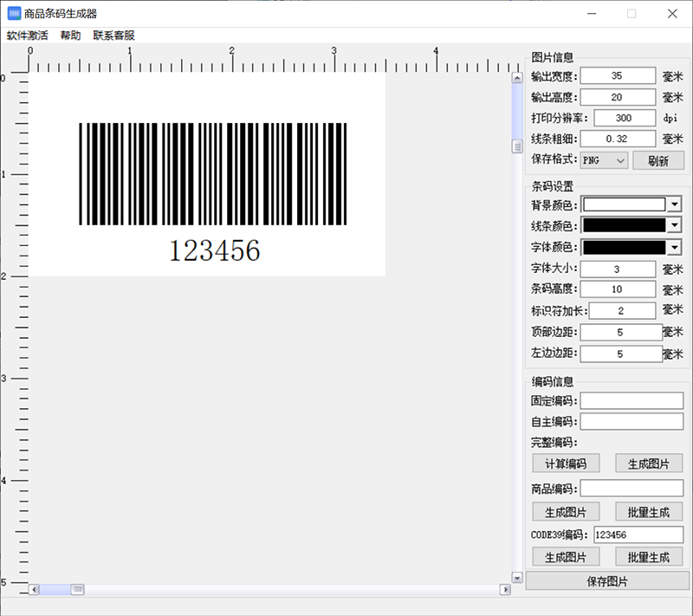
Task: Click 批量生成 below the CODE39编码 field
Action: [x=649, y=556]
